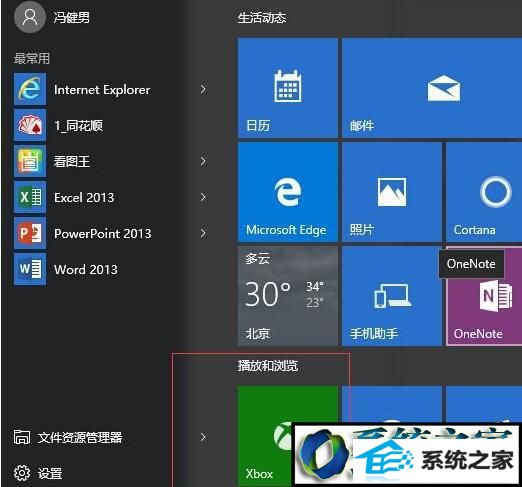
Task: Expand 看图王 jump list arrow
Action: 203,161
